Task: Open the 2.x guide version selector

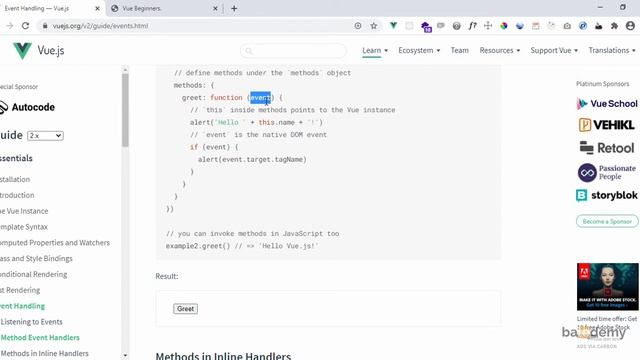Action: coord(45,136)
